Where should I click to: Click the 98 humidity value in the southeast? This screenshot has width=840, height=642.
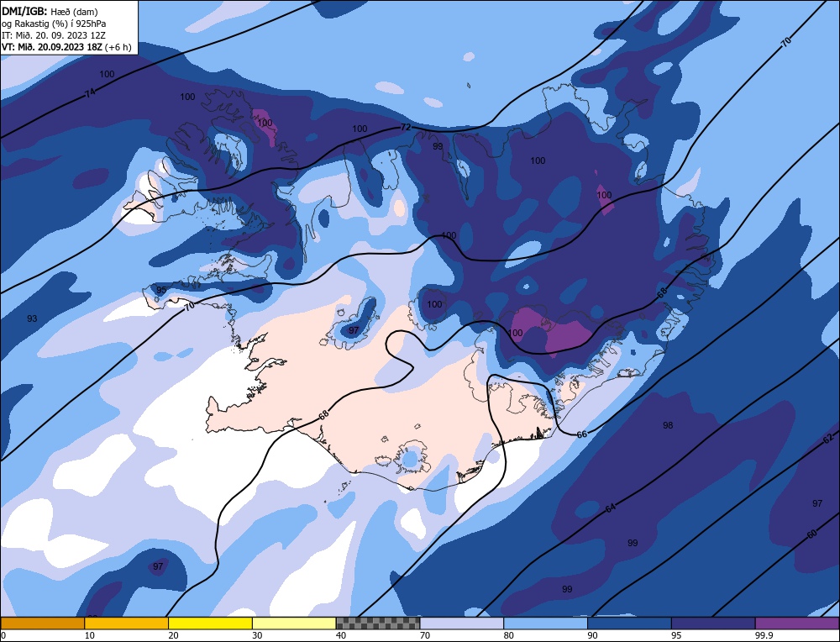pos(668,425)
